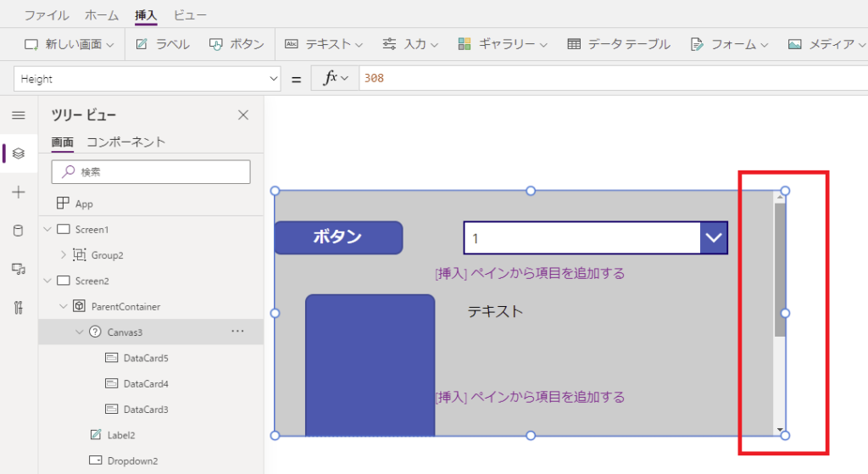Screen dimensions: 868x474
Task: Select Label2 in the tree
Action: 121,435
